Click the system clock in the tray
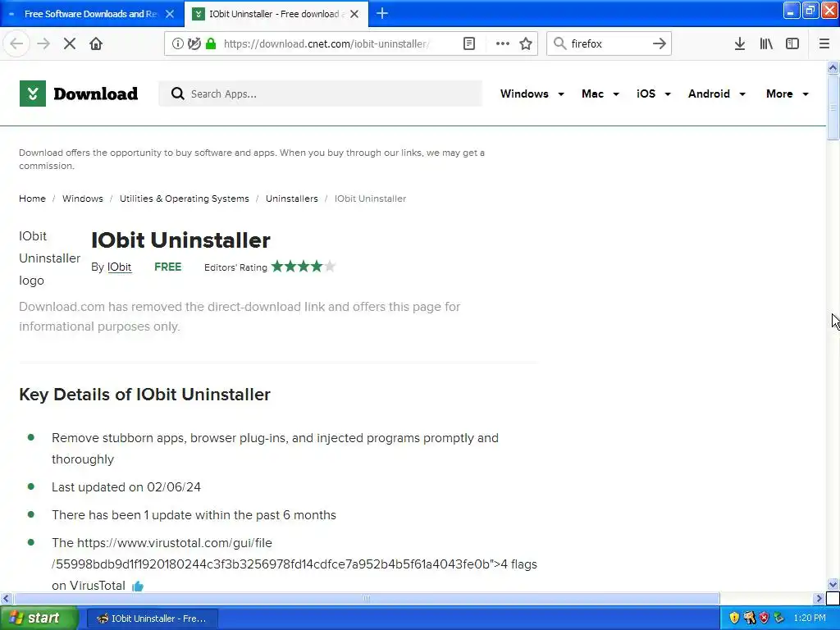 810,618
